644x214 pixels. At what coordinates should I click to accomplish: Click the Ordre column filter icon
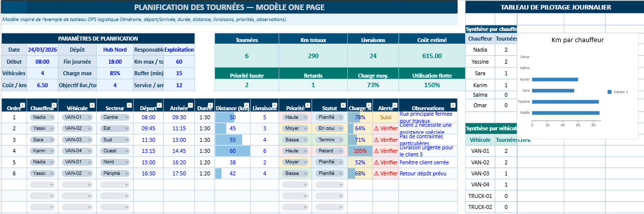(22, 105)
